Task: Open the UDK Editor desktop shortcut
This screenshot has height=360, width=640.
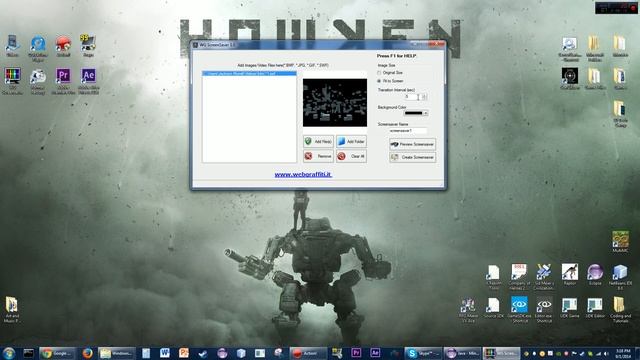Action: pyautogui.click(x=595, y=308)
